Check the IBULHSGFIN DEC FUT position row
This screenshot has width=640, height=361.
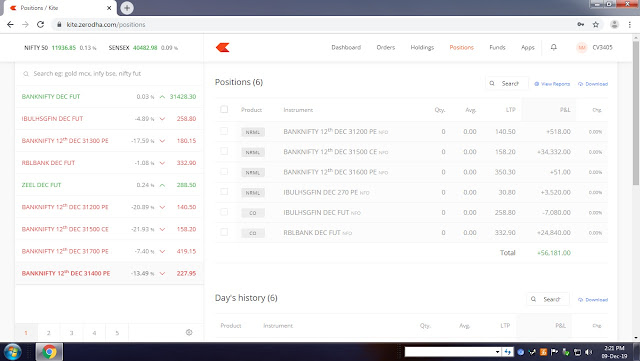click(224, 212)
